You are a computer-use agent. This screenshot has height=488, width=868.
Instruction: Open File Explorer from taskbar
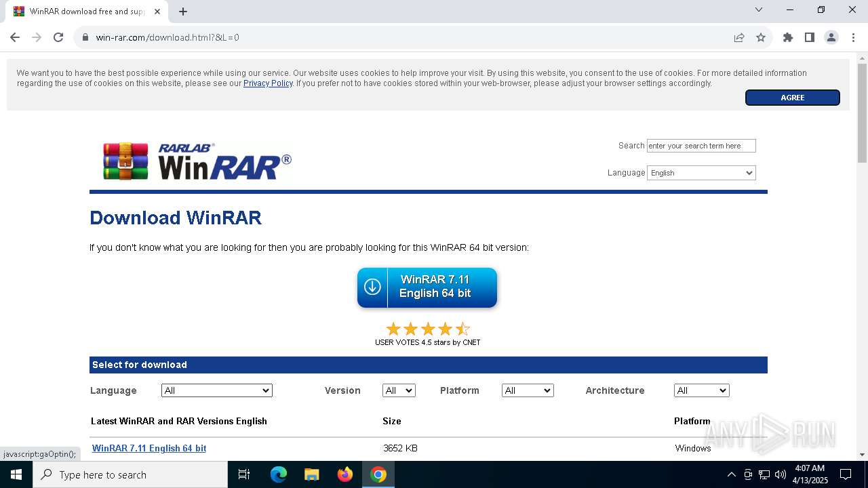(311, 474)
